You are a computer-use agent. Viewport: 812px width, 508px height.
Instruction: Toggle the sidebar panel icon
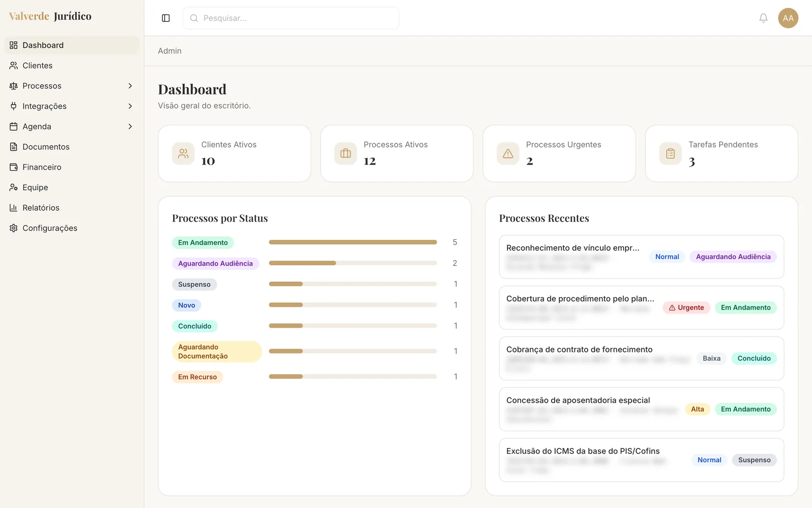(165, 18)
